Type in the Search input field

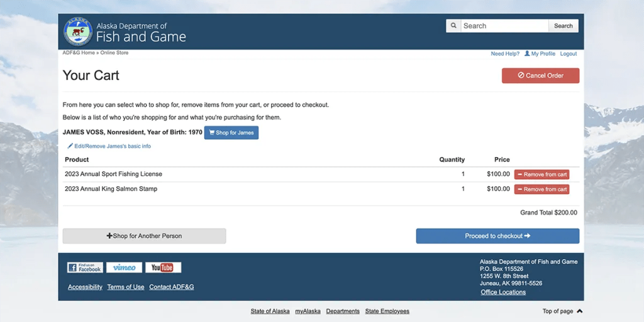tap(504, 26)
